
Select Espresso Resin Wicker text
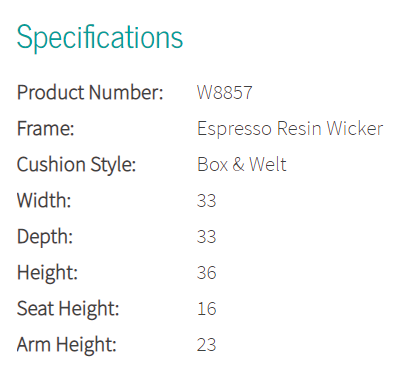point(290,129)
